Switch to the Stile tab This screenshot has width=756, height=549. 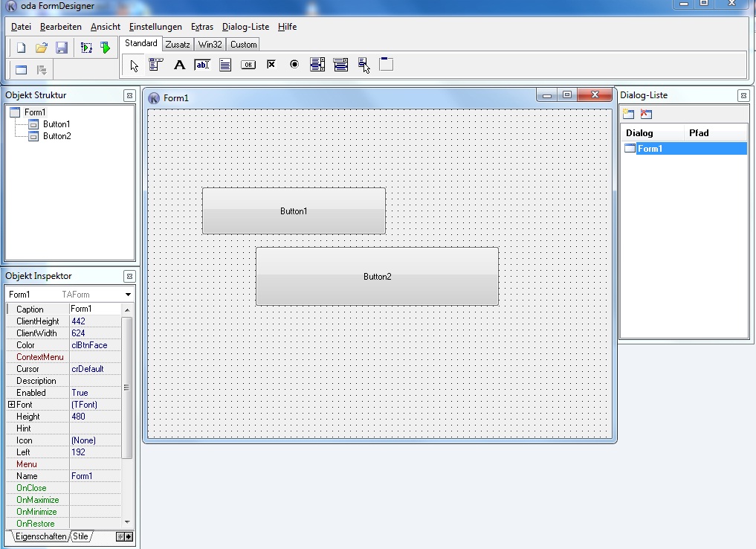[x=80, y=536]
